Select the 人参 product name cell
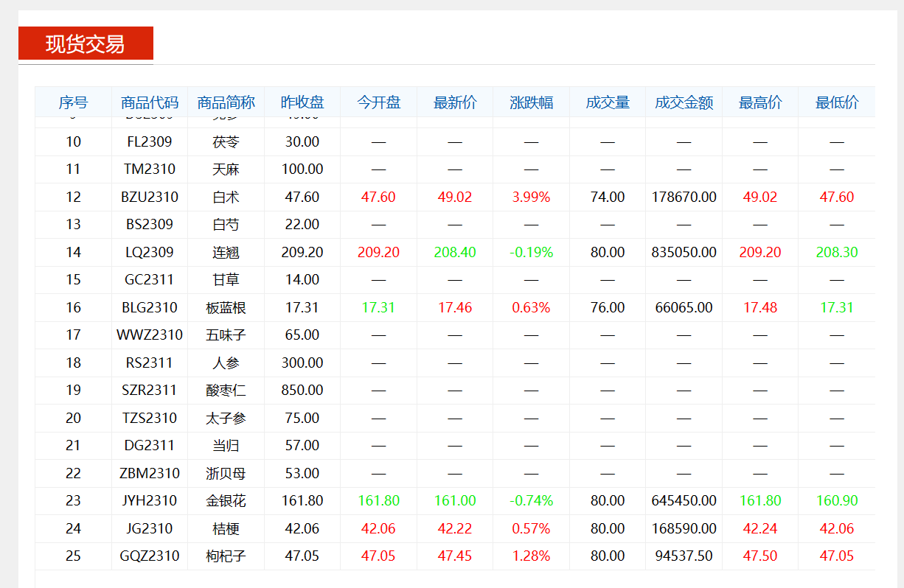Viewport: 904px width, 588px height. (x=226, y=363)
